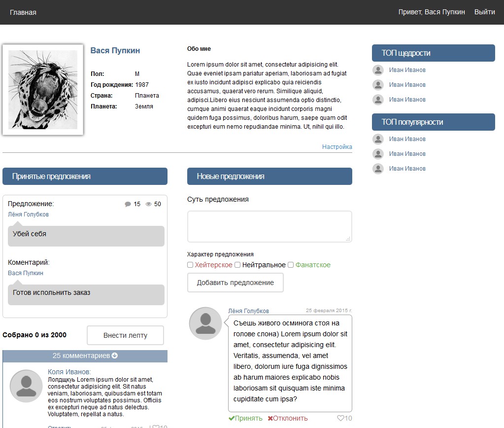Click the ТОП популярности header

coord(433,122)
